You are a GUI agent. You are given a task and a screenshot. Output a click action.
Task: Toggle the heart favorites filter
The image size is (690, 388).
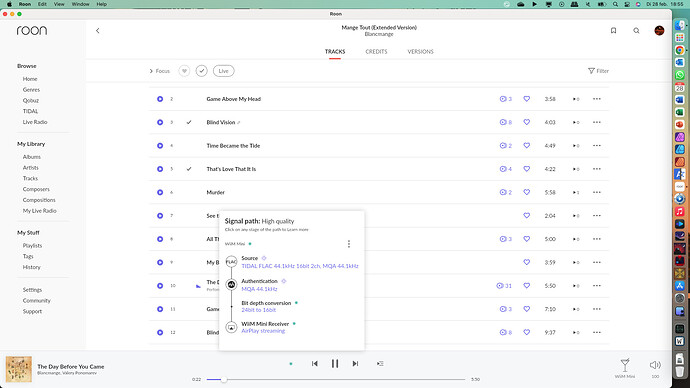point(184,71)
